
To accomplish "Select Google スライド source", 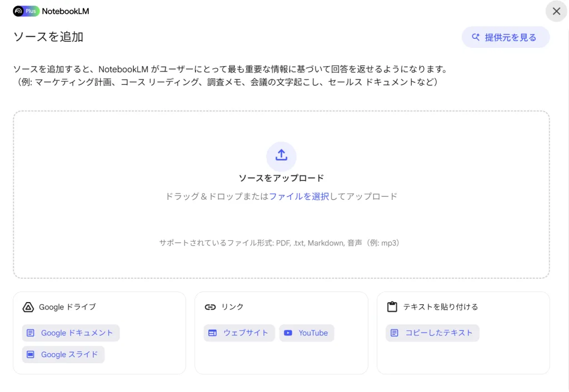I will pyautogui.click(x=63, y=354).
